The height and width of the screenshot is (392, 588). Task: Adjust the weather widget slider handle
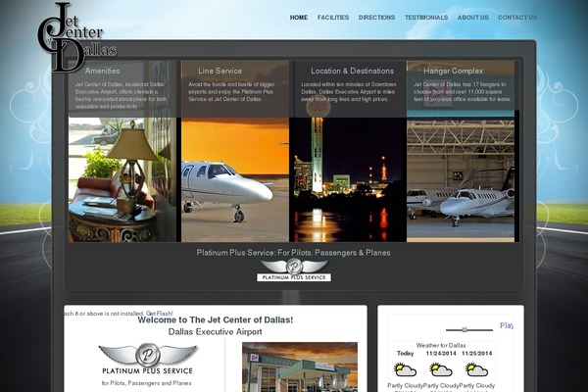[465, 329]
